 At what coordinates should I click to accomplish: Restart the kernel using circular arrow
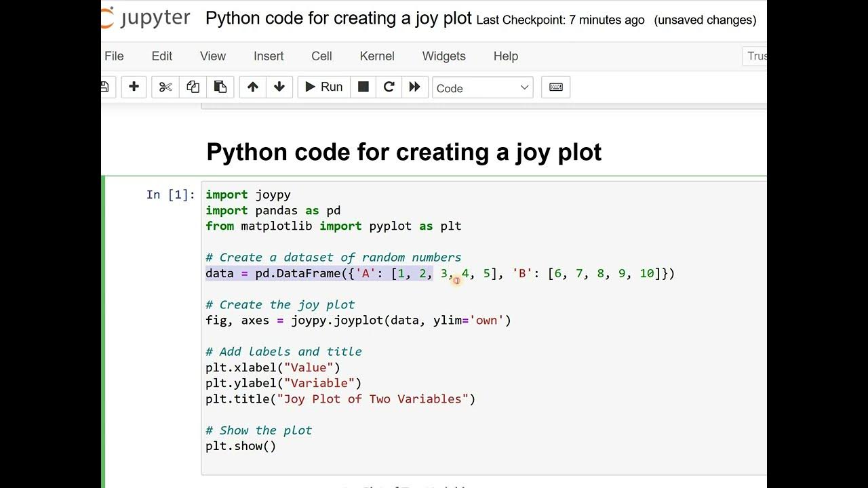pos(389,87)
